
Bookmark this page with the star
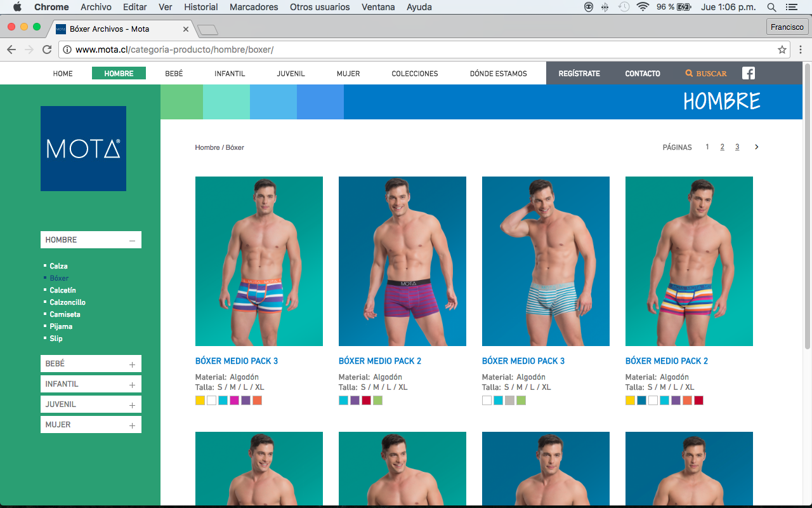click(782, 50)
